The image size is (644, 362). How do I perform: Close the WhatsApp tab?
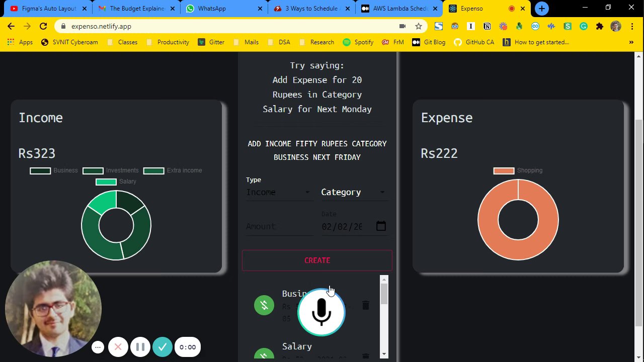(x=260, y=9)
